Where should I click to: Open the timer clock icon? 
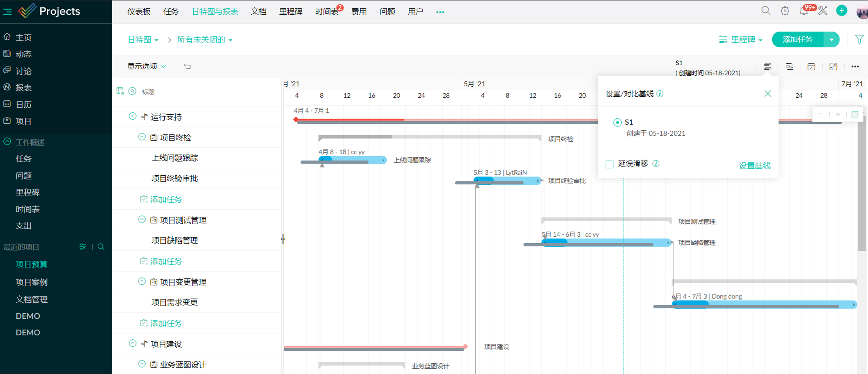(785, 11)
